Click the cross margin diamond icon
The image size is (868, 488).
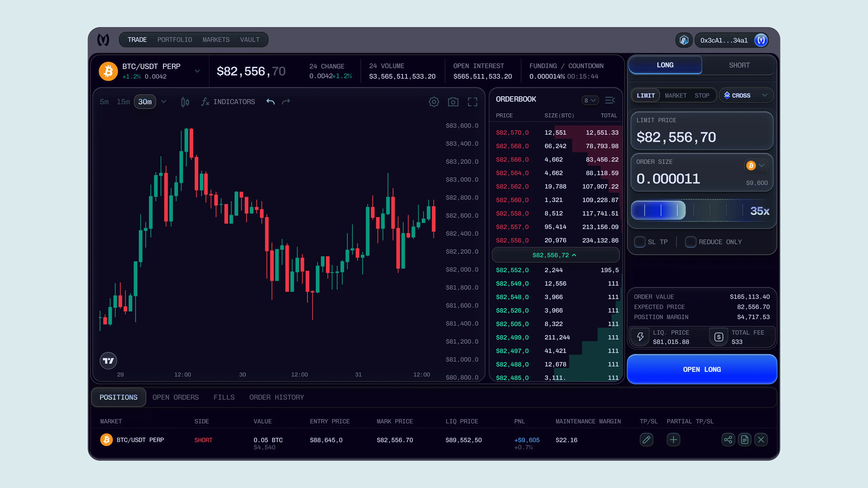pos(727,95)
